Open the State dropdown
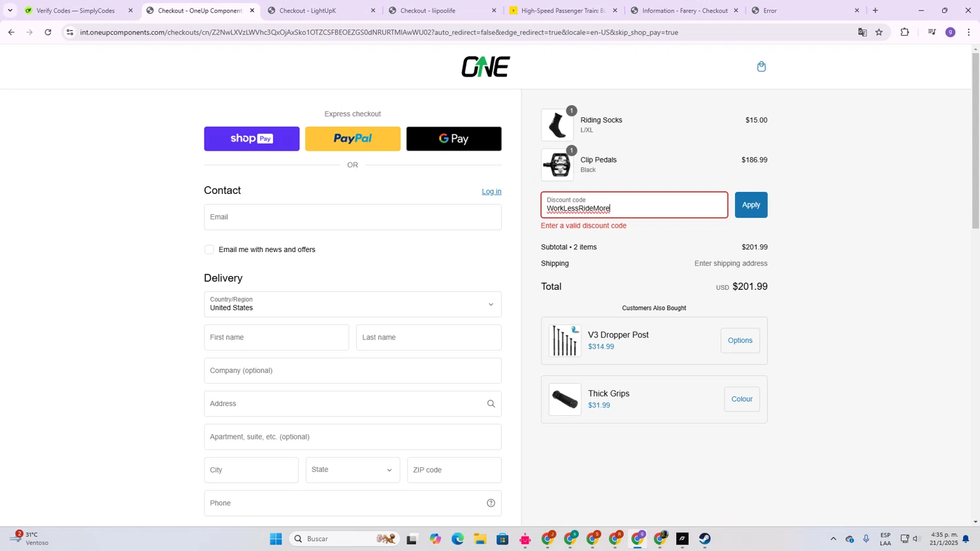Screen dimensions: 980x551 (353, 470)
